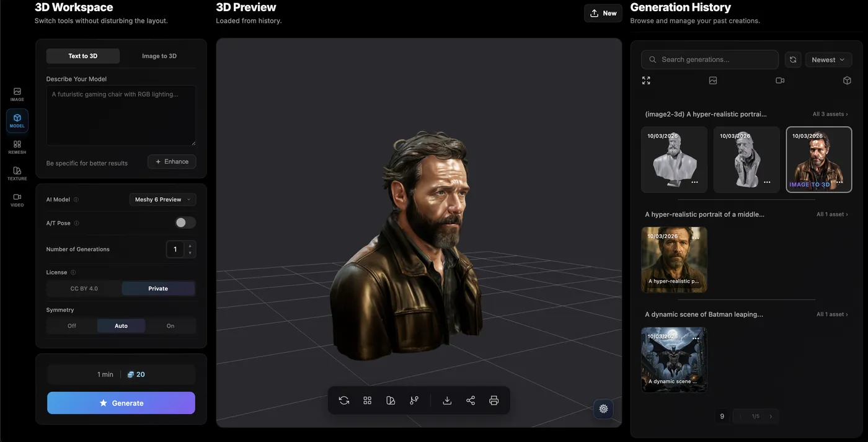
Task: Increase Number of Generations with up arrow
Action: 190,245
